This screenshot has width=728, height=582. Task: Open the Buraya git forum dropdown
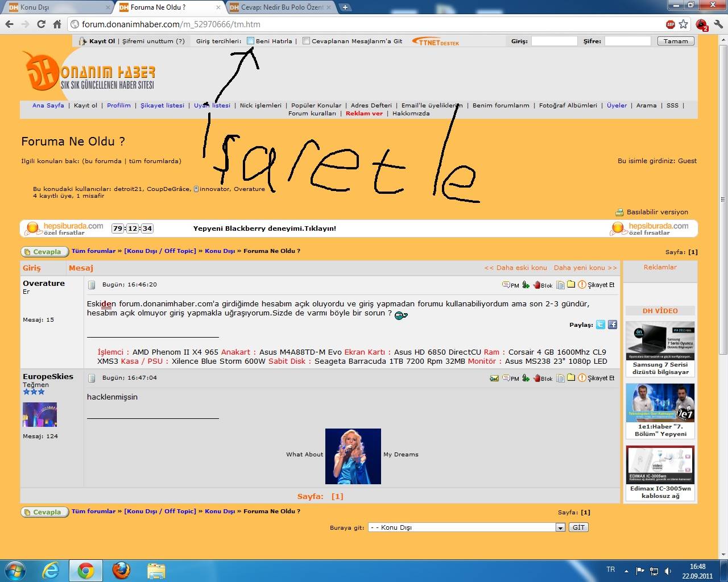pyautogui.click(x=466, y=527)
